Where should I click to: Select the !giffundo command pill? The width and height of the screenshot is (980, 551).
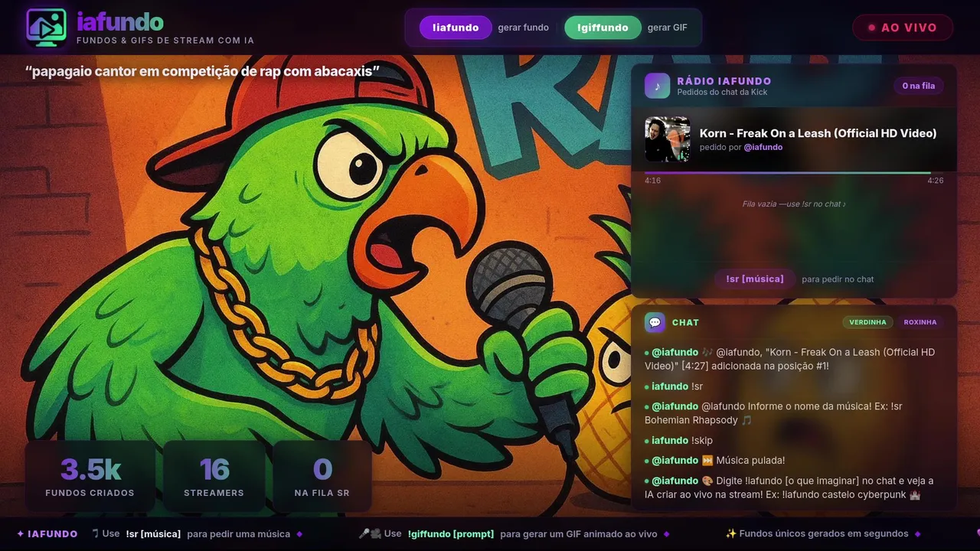tap(603, 28)
